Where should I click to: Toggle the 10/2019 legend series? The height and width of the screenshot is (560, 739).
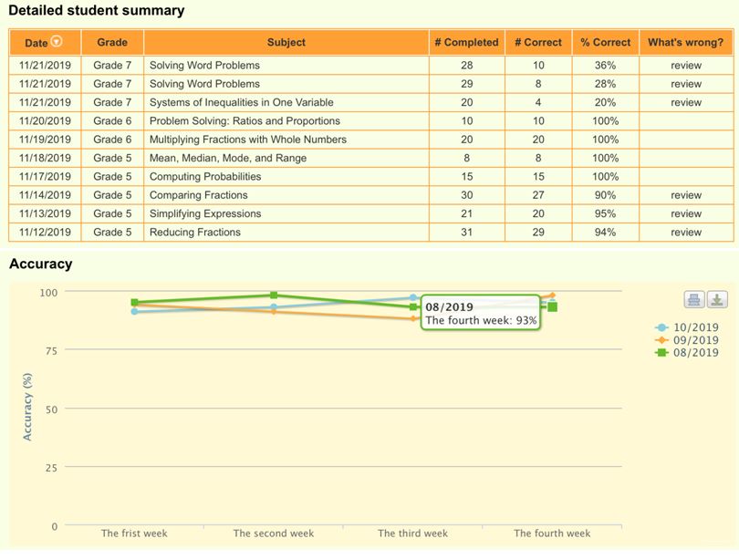[687, 327]
